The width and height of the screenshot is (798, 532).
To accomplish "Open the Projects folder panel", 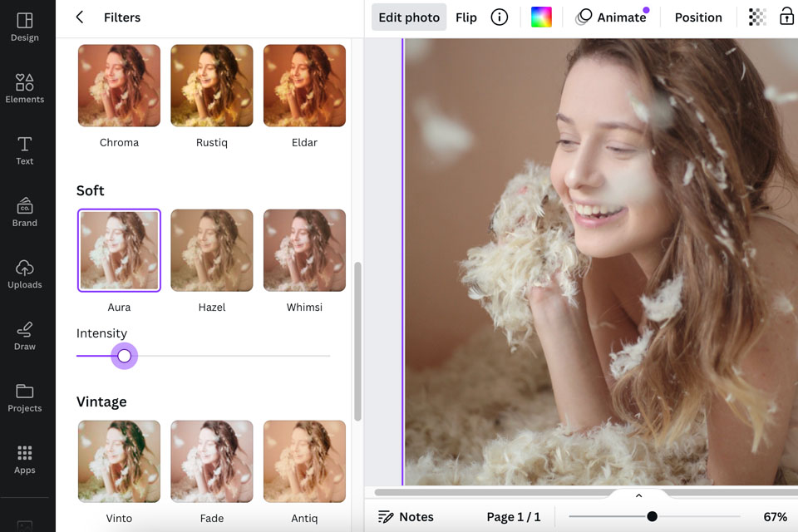I will [24, 397].
